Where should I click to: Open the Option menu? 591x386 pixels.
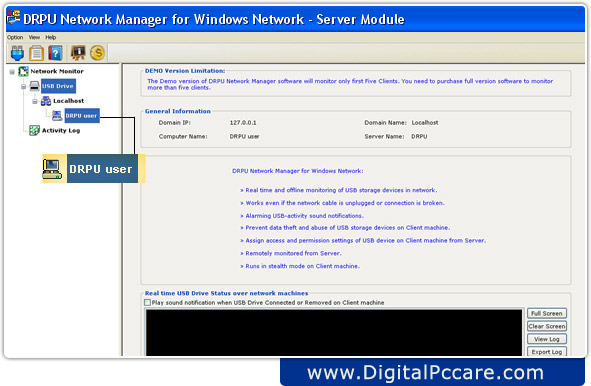pos(15,37)
